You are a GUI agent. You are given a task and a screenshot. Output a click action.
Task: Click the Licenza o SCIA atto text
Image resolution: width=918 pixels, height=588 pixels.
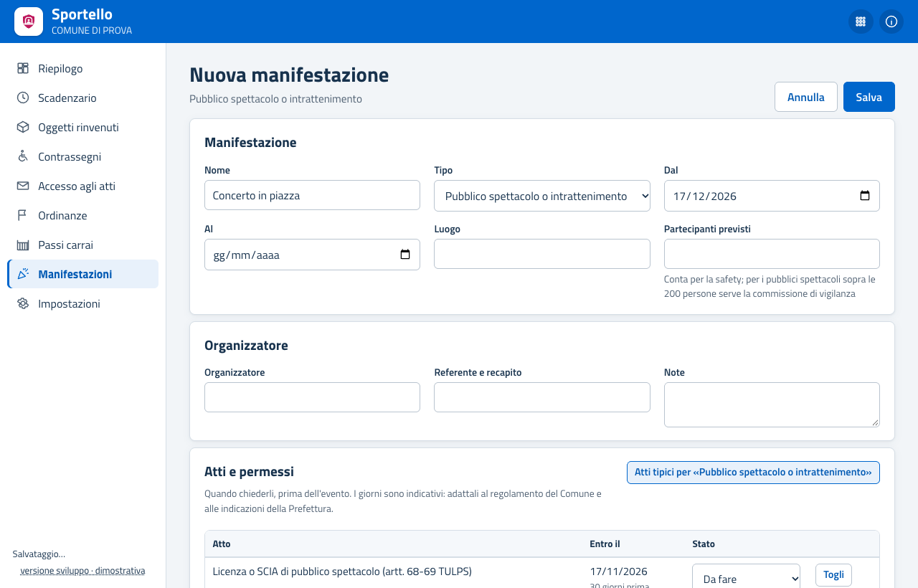pyautogui.click(x=342, y=572)
